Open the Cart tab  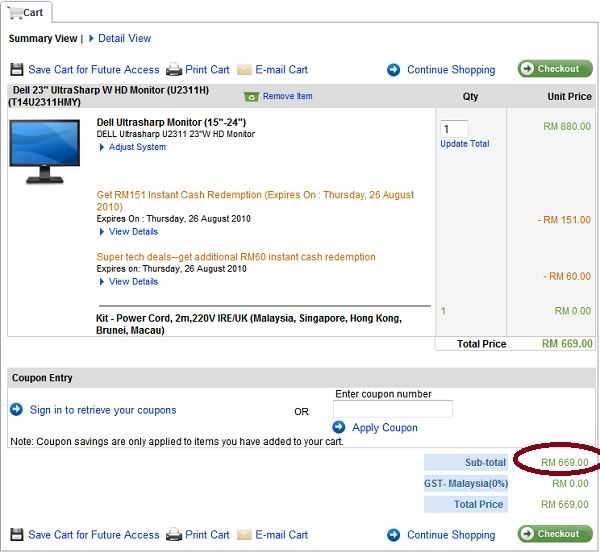[26, 12]
